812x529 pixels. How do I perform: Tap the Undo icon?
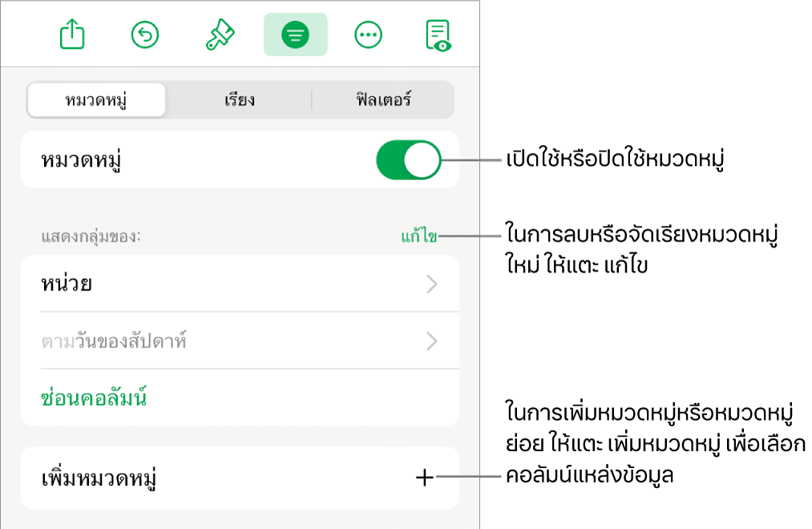pos(145,34)
